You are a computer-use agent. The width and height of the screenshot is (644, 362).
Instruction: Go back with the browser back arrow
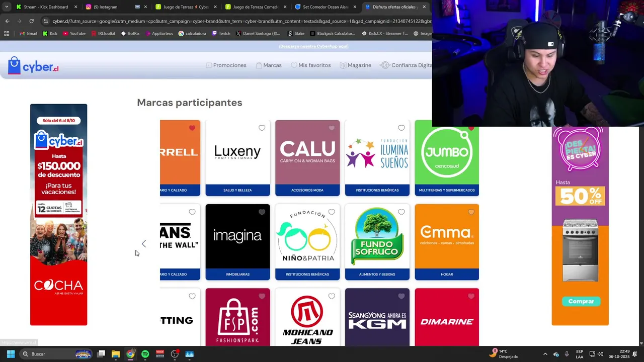(x=7, y=21)
